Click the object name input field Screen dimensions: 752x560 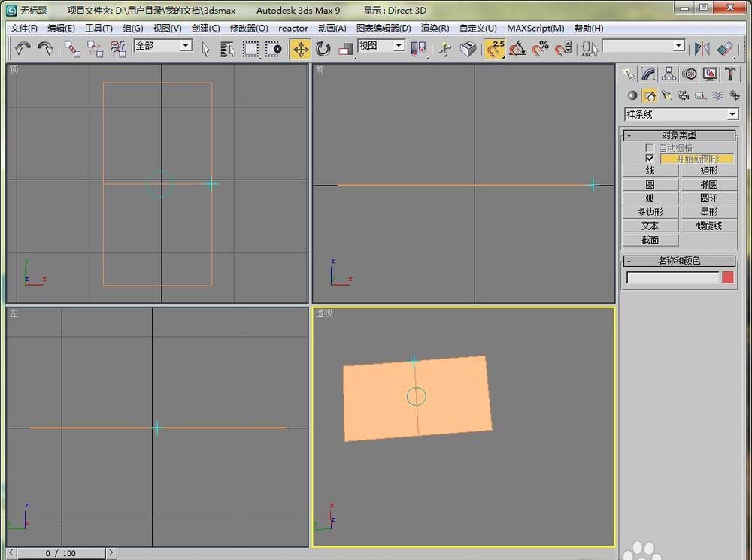(673, 277)
